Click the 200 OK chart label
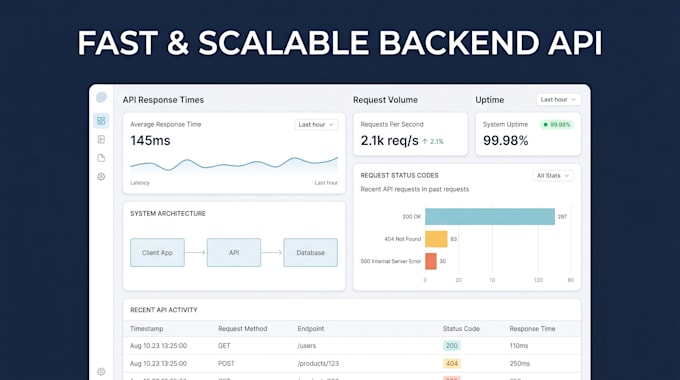This screenshot has width=680, height=380. coord(412,216)
